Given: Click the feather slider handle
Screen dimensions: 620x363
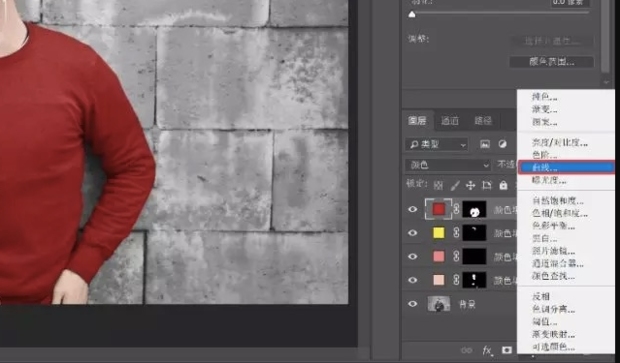Looking at the screenshot, I should point(412,14).
